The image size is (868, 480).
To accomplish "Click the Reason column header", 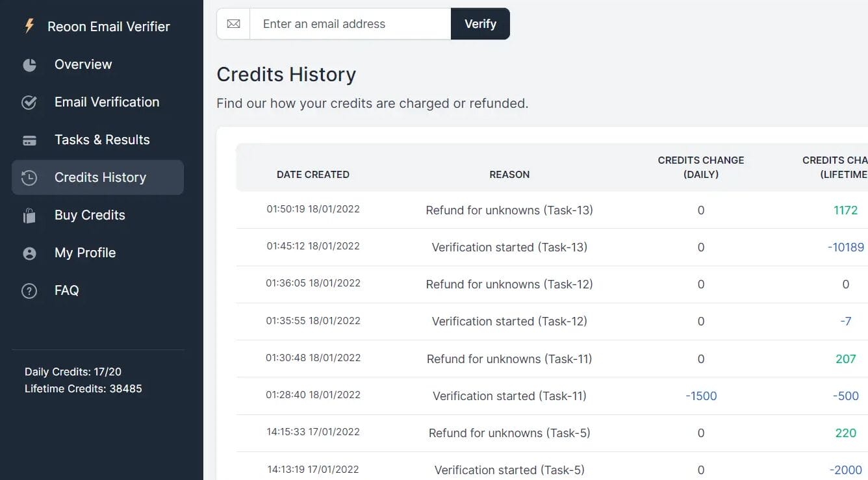I will point(509,174).
